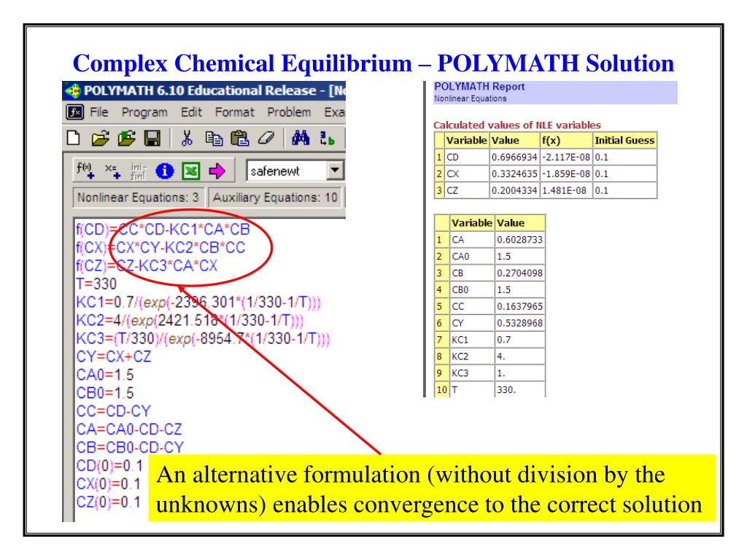Image resolution: width=747 pixels, height=560 pixels.
Task: Click the KC1 value 0.7 cell
Action: (x=519, y=340)
